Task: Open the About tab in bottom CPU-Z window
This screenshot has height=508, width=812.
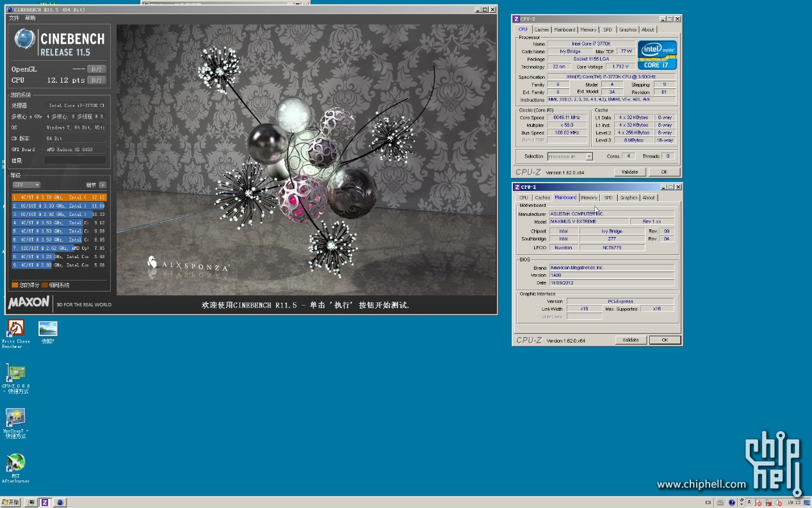Action: (649, 198)
